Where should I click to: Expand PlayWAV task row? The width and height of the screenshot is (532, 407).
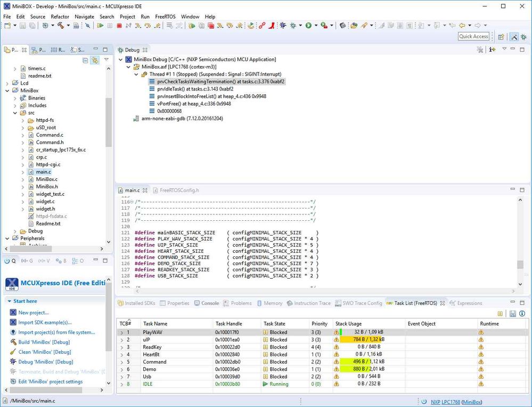pos(122,333)
